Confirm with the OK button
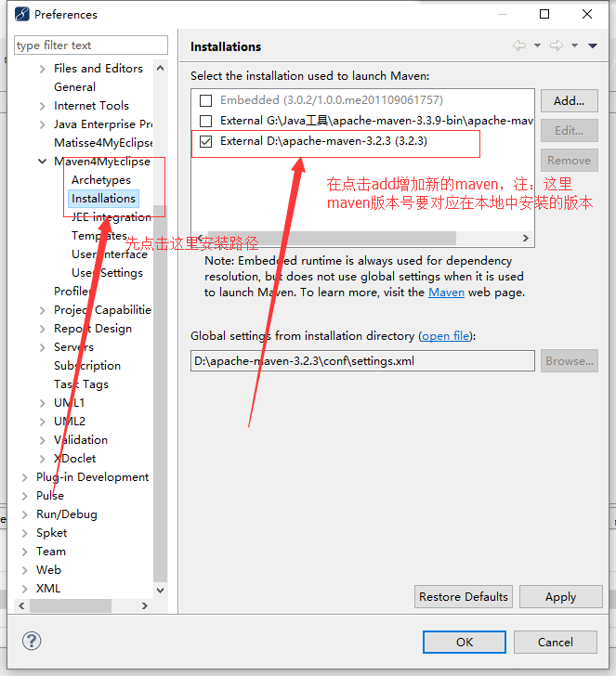616x676 pixels. (465, 643)
